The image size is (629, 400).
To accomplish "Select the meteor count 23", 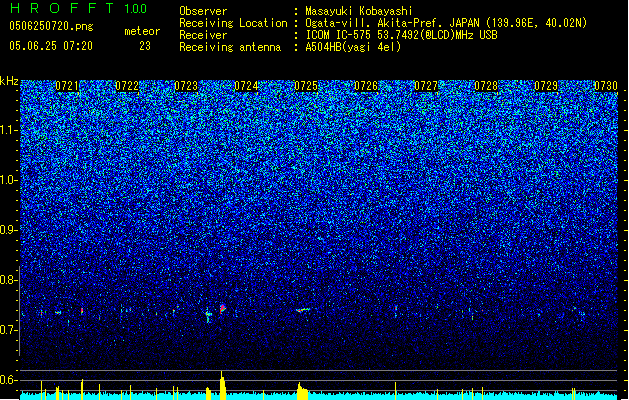I will [x=145, y=46].
